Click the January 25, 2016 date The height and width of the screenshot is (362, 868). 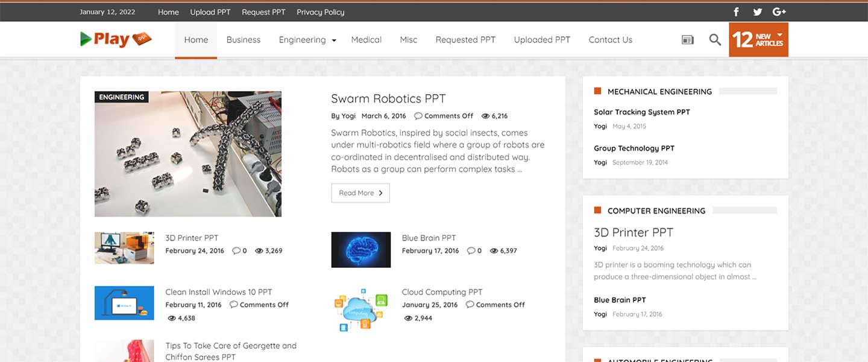click(x=430, y=305)
